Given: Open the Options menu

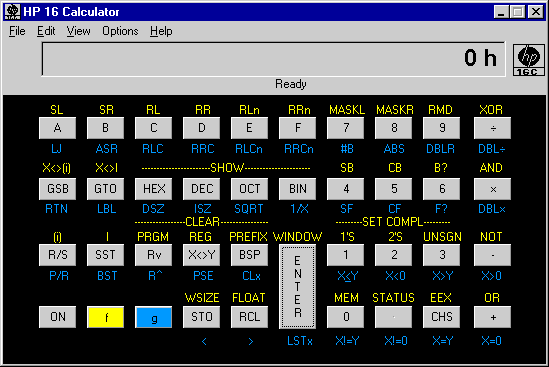Looking at the screenshot, I should (120, 31).
